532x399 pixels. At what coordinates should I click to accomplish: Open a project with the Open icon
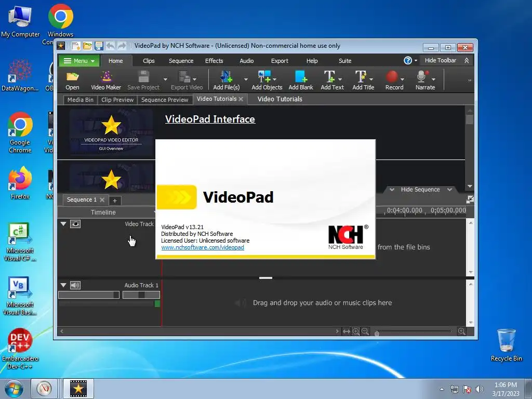[72, 81]
